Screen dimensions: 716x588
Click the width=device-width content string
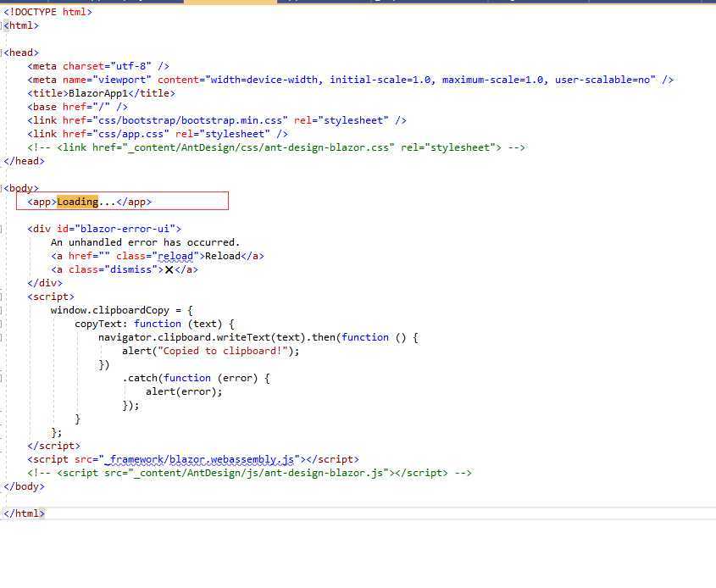point(264,80)
